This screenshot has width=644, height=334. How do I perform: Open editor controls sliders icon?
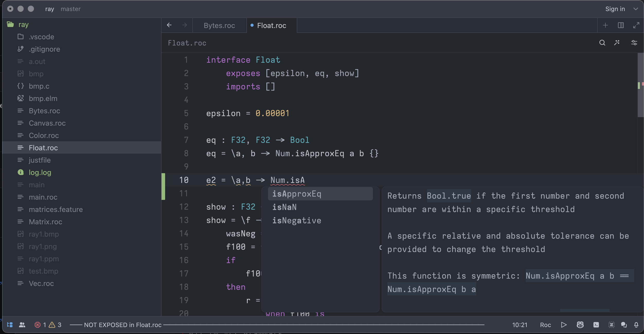point(634,43)
